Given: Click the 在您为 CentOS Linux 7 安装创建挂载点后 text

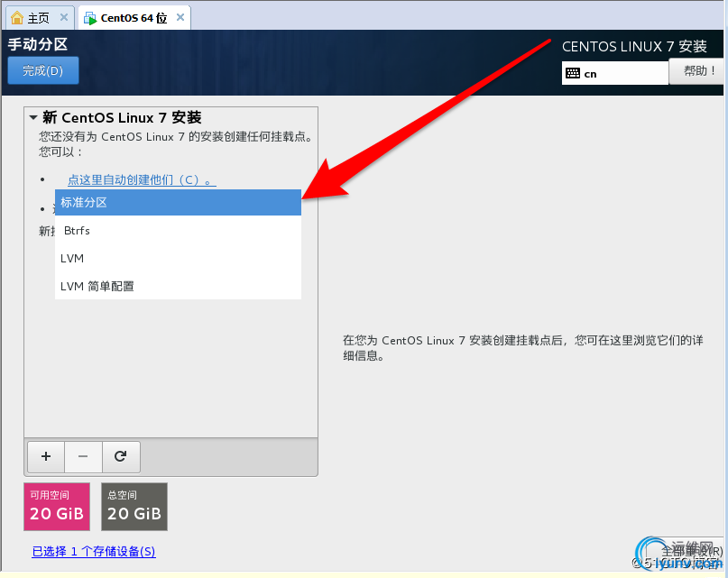Looking at the screenshot, I should 523,348.
